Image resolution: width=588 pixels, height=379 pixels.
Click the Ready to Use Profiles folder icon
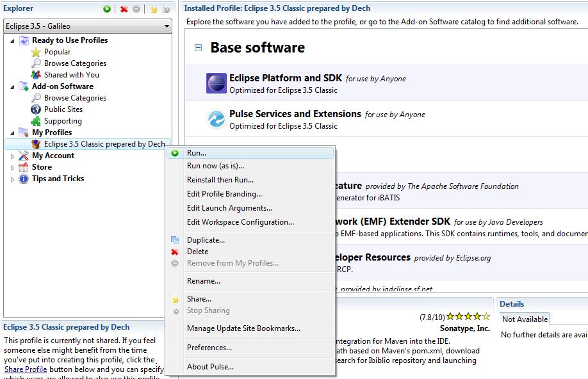(x=23, y=40)
